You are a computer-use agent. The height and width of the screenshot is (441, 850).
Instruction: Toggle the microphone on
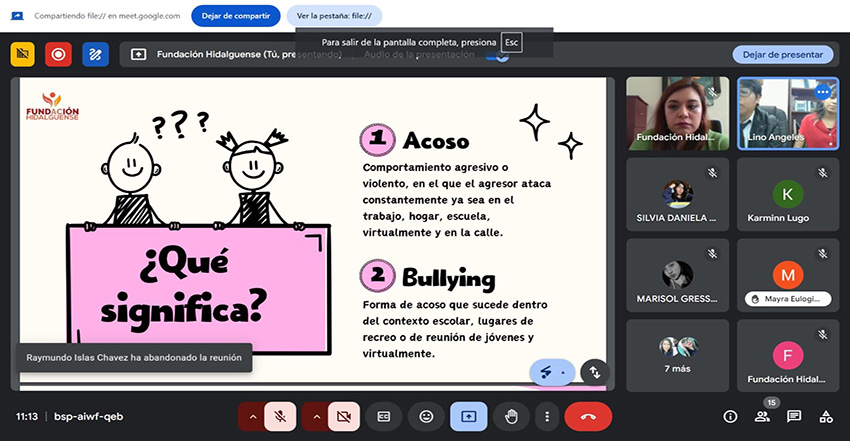point(279,416)
